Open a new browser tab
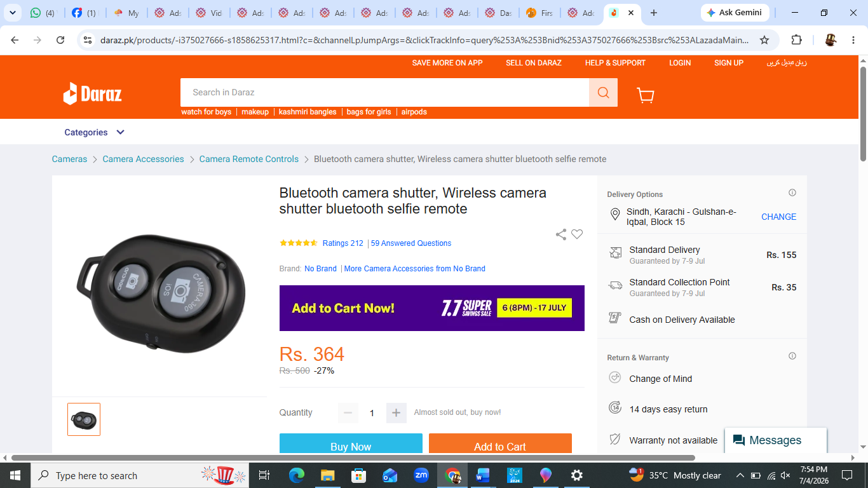This screenshot has height=488, width=868. click(x=654, y=13)
